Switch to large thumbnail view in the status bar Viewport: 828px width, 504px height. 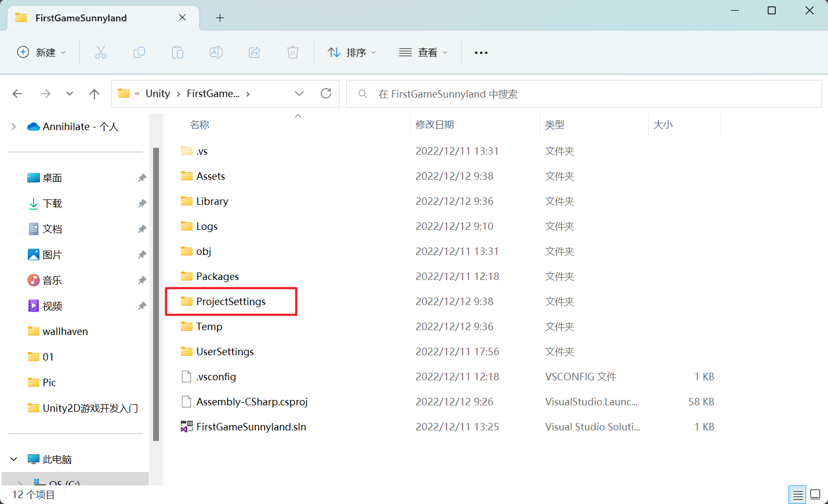(x=814, y=494)
